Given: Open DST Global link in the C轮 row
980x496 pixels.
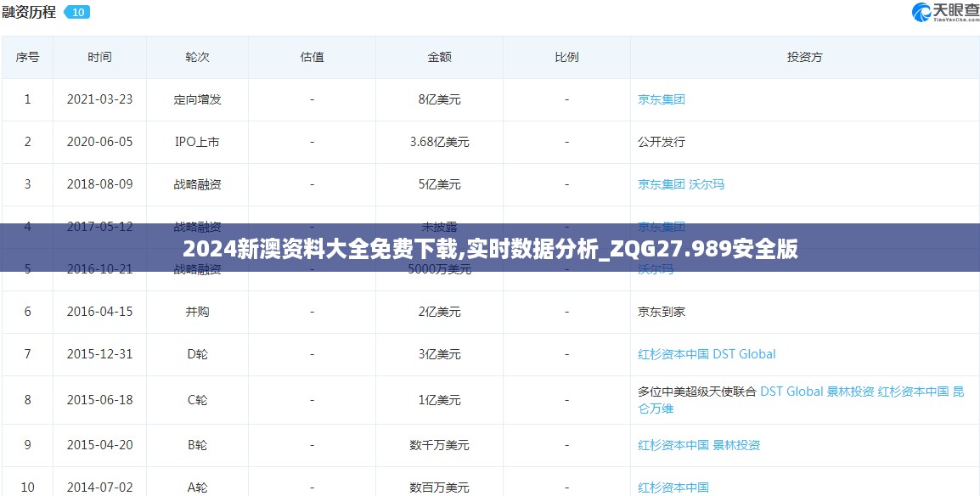Looking at the screenshot, I should [791, 392].
